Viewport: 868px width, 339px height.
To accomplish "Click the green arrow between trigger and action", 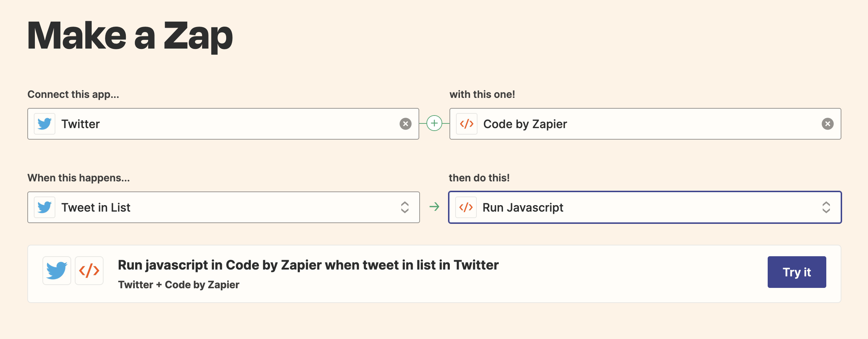I will 435,207.
